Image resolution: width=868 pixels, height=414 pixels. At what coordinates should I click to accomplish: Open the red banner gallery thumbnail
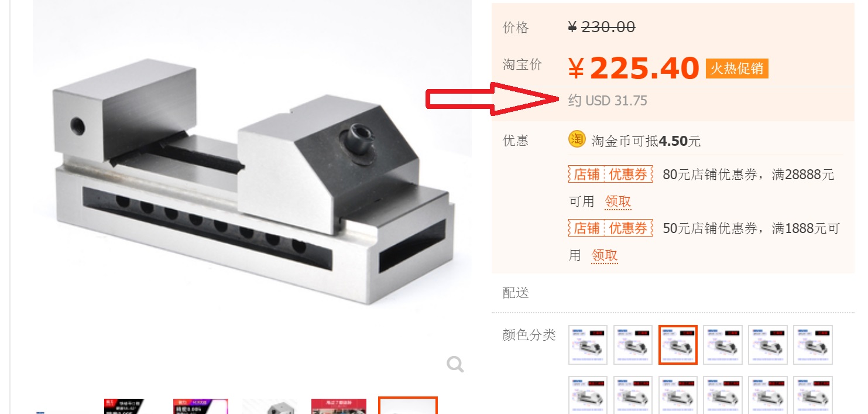pyautogui.click(x=339, y=406)
